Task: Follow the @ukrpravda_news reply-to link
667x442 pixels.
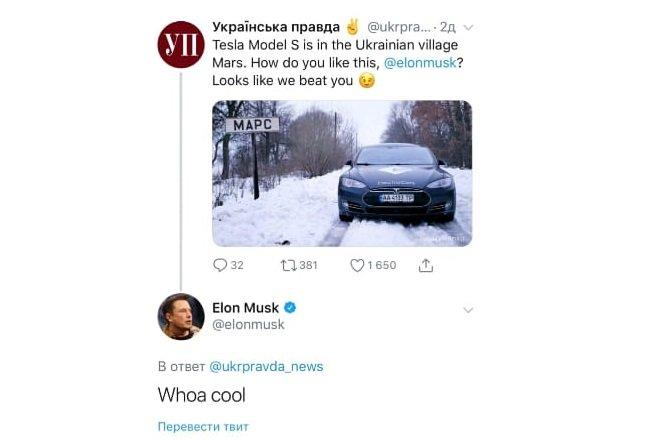Action: (266, 366)
